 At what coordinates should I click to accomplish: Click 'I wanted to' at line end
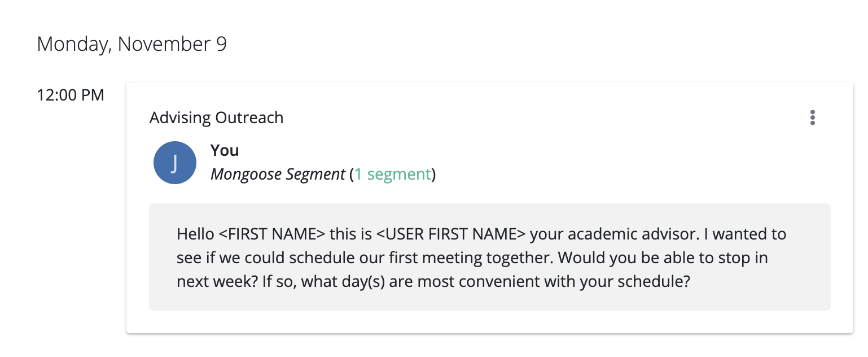point(741,233)
